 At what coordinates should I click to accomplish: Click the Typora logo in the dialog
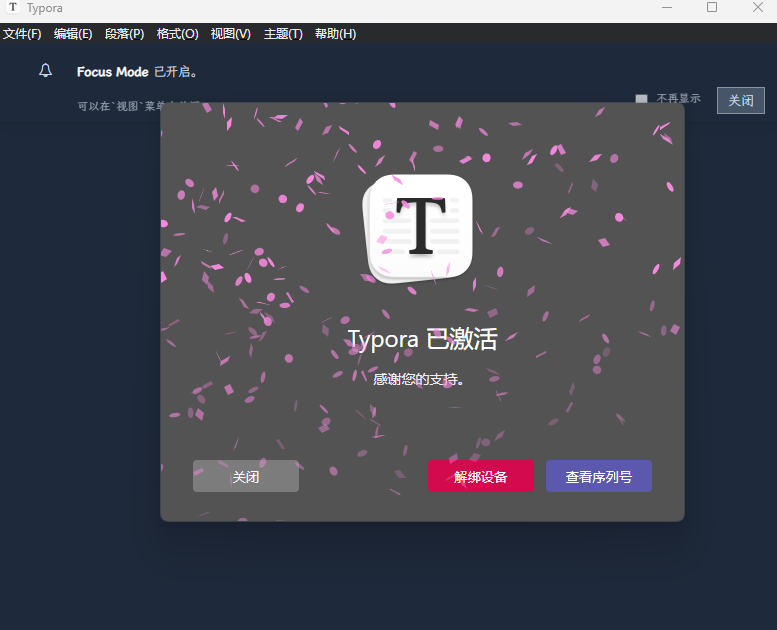click(x=418, y=229)
